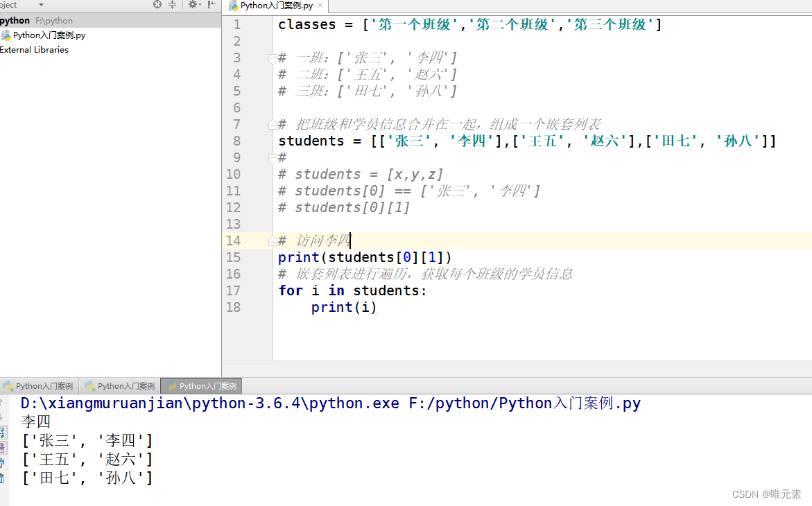812x506 pixels.
Task: Select the python F:\python root folder
Action: point(110,21)
